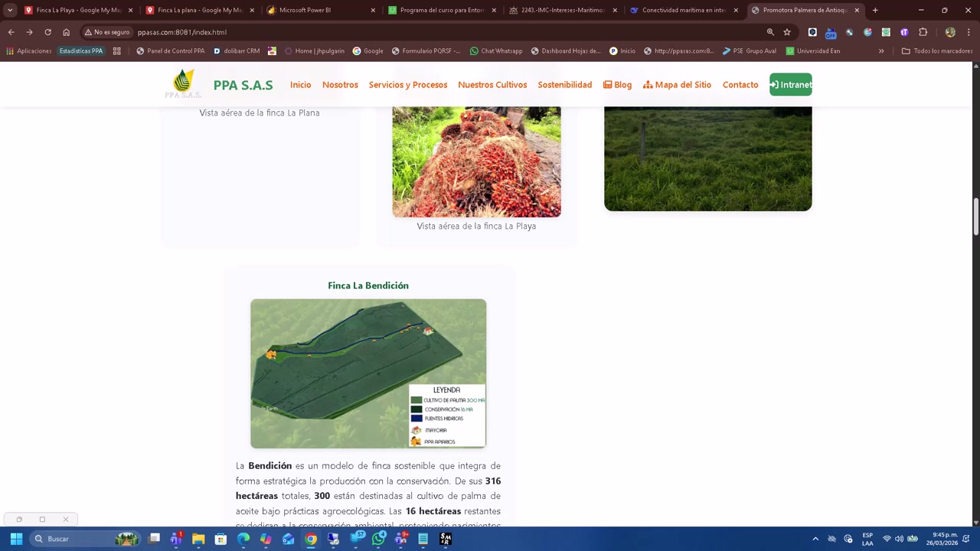Open the dolibarr CRM bookmark

[237, 51]
